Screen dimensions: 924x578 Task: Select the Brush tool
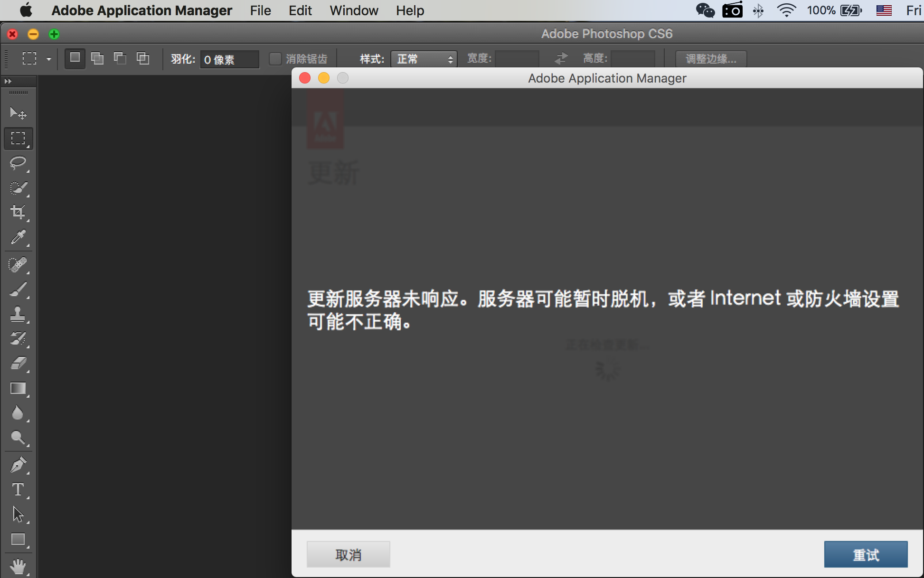pos(19,289)
